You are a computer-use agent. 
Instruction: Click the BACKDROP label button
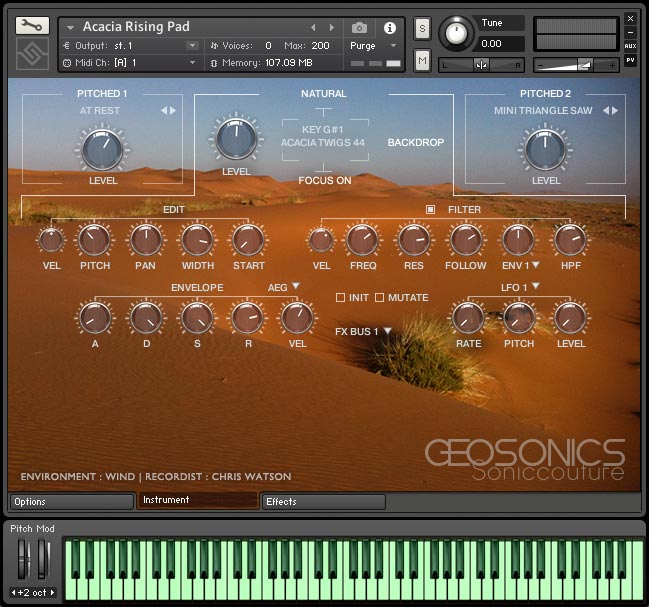(415, 143)
